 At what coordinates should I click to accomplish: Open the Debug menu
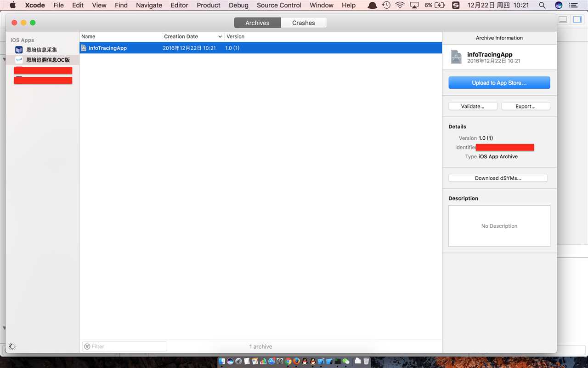pyautogui.click(x=238, y=5)
